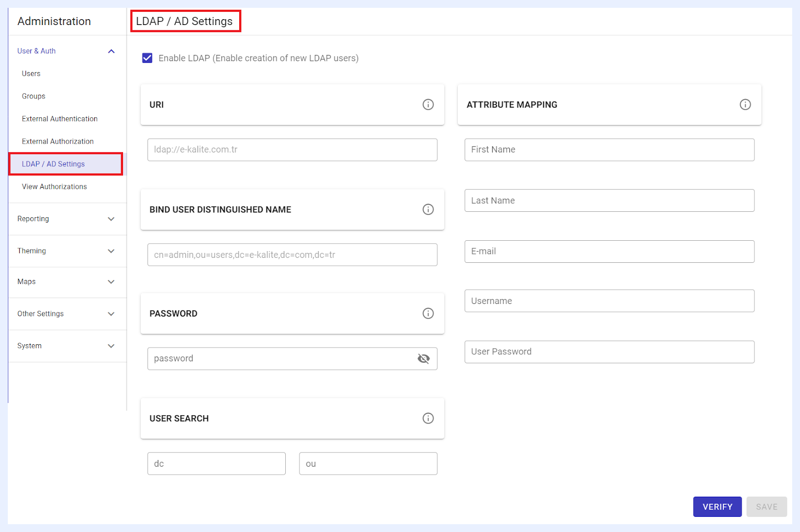Open the URI info icon

click(x=428, y=104)
